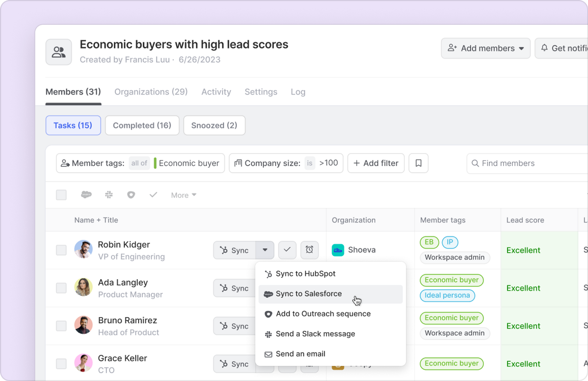Check the box next to Ada Langley

(61, 288)
